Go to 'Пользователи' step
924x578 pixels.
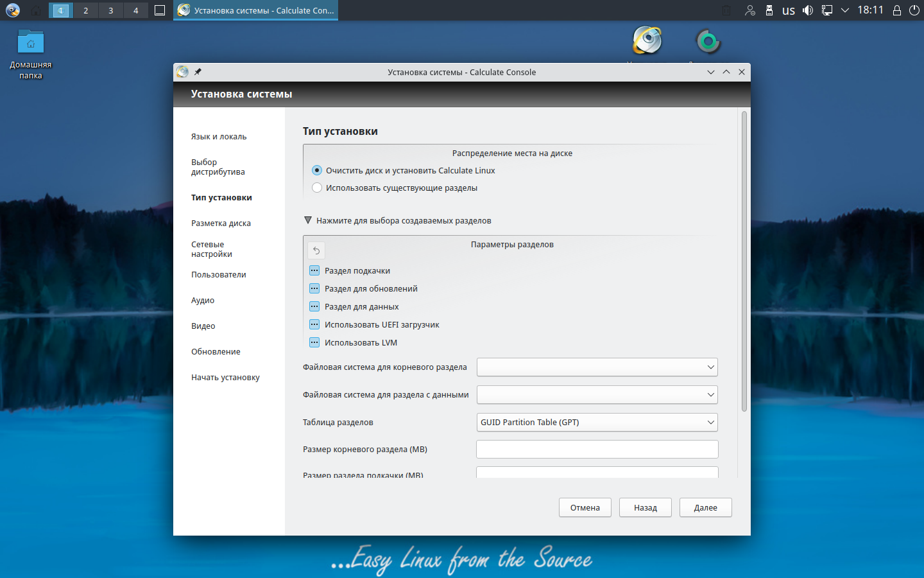219,274
